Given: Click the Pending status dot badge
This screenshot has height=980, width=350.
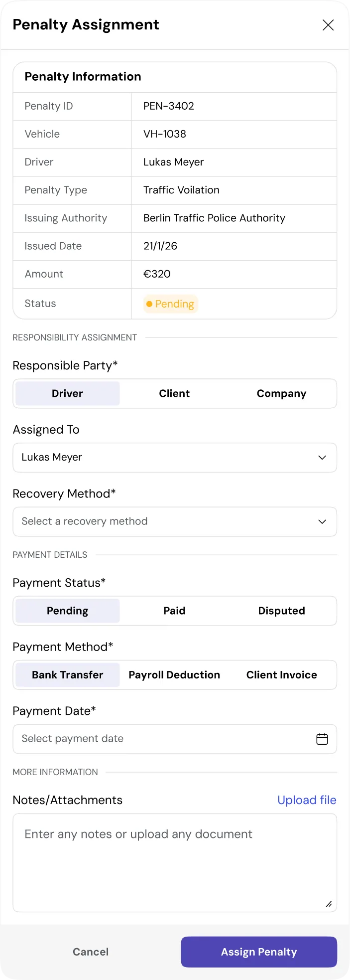Looking at the screenshot, I should (x=170, y=304).
